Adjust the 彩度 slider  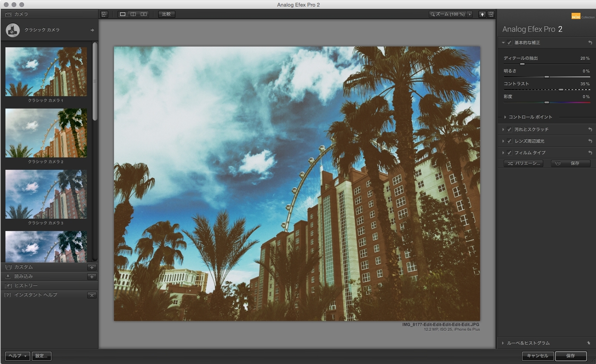click(x=546, y=102)
